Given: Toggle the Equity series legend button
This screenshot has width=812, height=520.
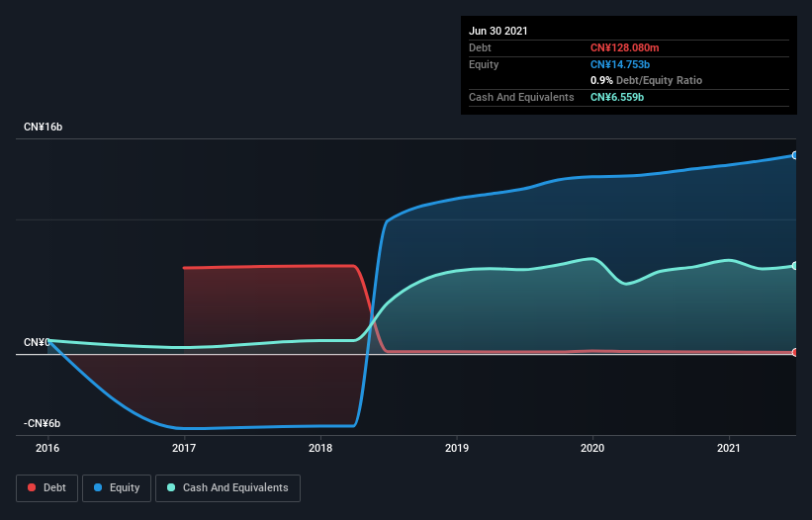Looking at the screenshot, I should [117, 488].
